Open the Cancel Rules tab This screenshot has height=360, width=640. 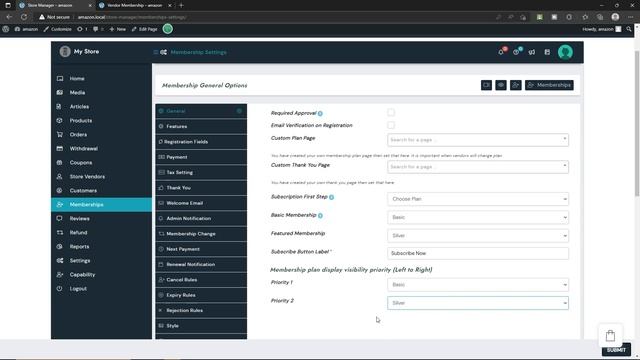click(x=201, y=280)
